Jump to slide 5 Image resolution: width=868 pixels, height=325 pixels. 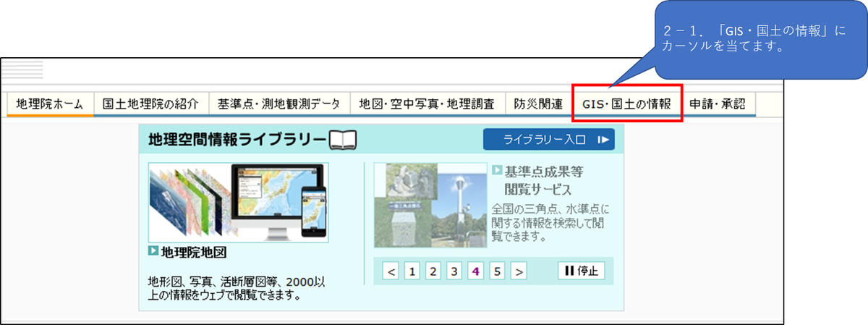pos(497,271)
